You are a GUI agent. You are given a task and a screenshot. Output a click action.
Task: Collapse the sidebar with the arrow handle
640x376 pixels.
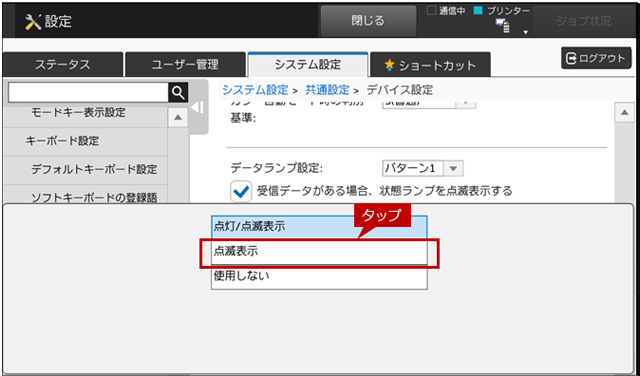198,107
